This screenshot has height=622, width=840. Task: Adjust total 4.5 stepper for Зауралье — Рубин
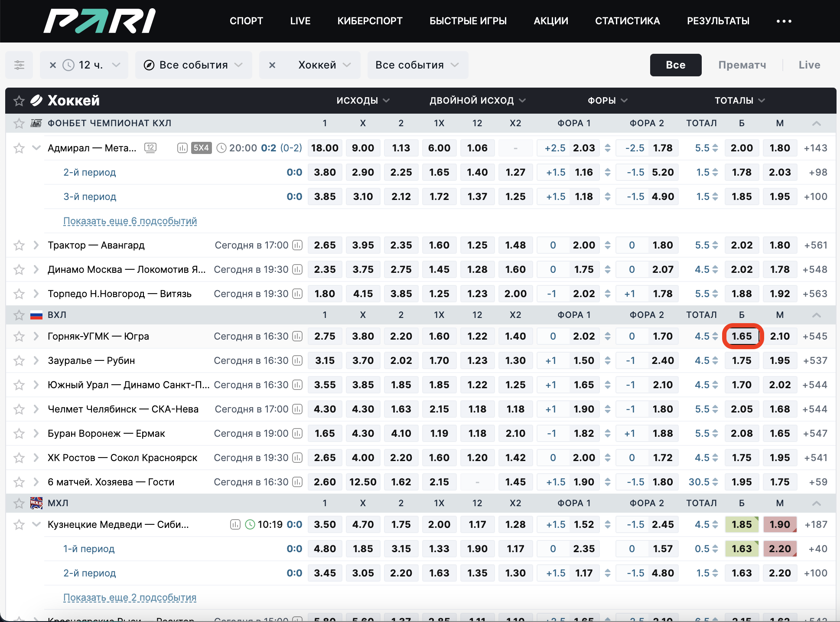coord(715,360)
